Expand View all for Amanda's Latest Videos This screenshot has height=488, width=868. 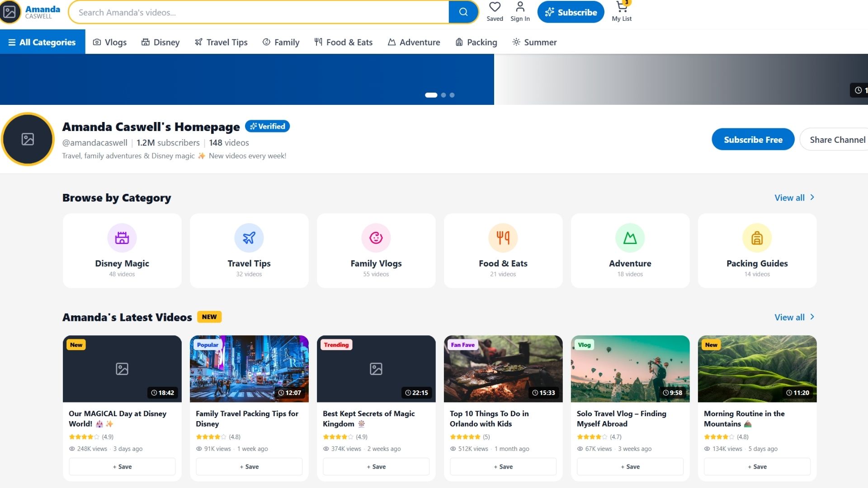click(x=794, y=317)
